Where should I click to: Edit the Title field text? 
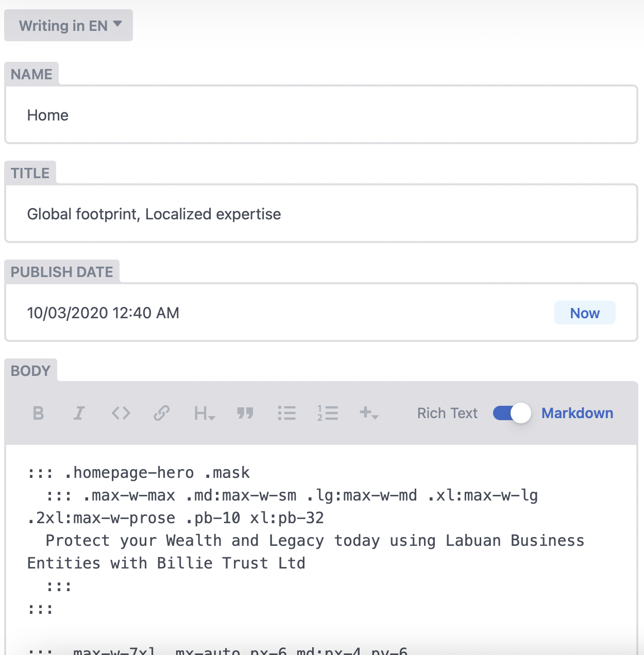320,214
